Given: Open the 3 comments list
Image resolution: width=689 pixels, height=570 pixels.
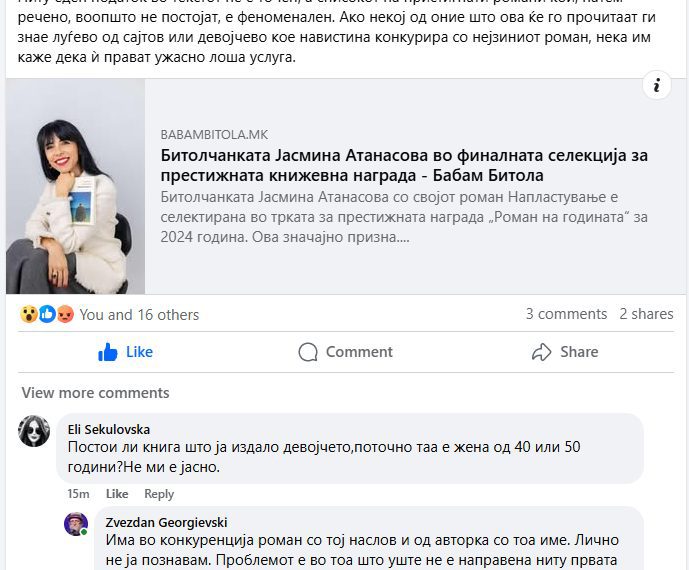Looking at the screenshot, I should (x=566, y=314).
